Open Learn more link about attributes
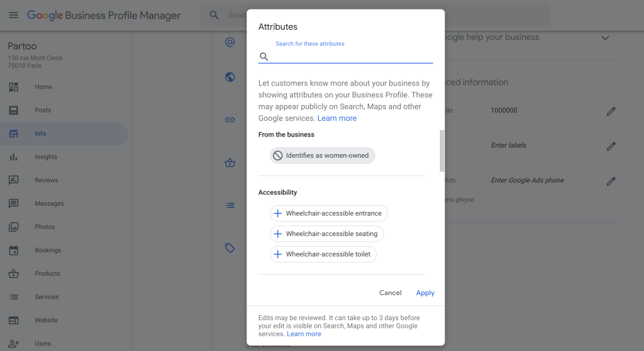 pyautogui.click(x=337, y=118)
